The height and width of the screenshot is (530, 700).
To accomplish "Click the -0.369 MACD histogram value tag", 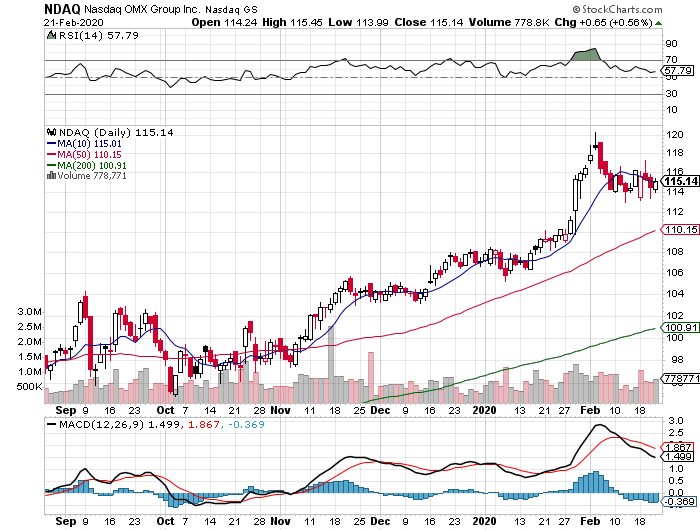I will (x=679, y=471).
